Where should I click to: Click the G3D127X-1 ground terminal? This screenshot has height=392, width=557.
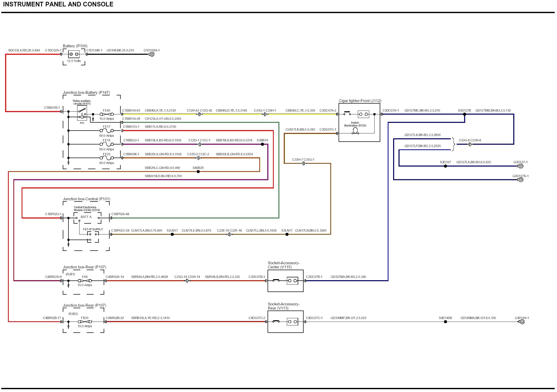(520, 180)
